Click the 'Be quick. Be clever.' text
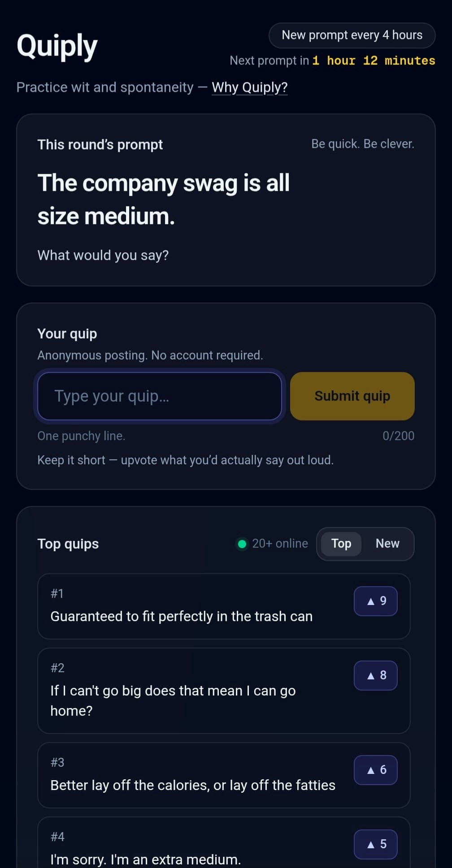This screenshot has width=452, height=868. coord(363,143)
